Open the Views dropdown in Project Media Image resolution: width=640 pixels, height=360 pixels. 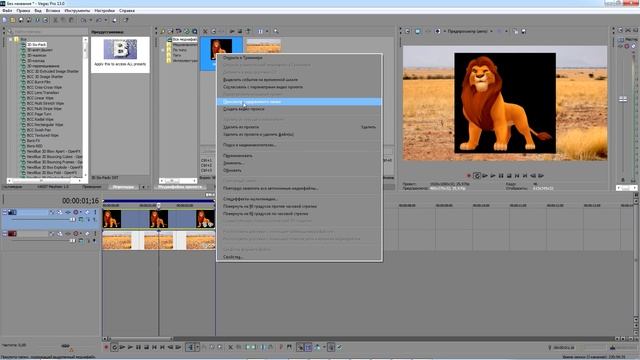pos(267,31)
